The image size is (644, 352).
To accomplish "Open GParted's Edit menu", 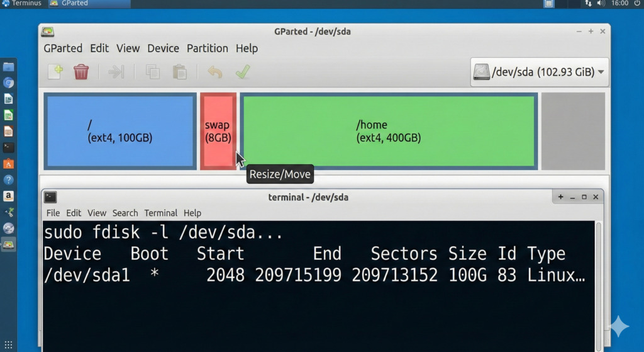I will 99,48.
